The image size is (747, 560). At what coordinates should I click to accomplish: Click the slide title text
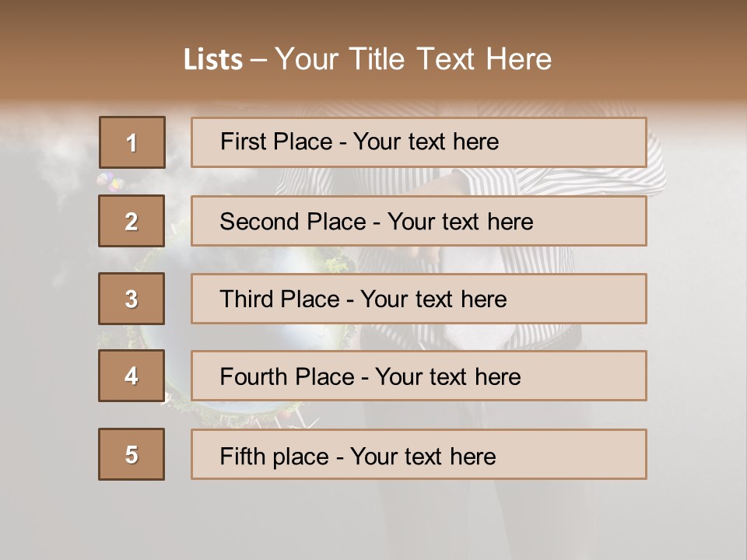click(367, 59)
